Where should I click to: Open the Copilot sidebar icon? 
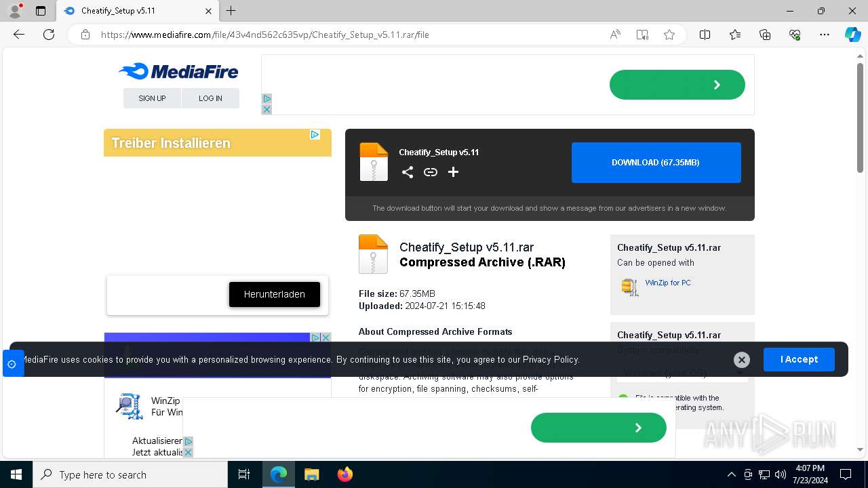coord(852,35)
